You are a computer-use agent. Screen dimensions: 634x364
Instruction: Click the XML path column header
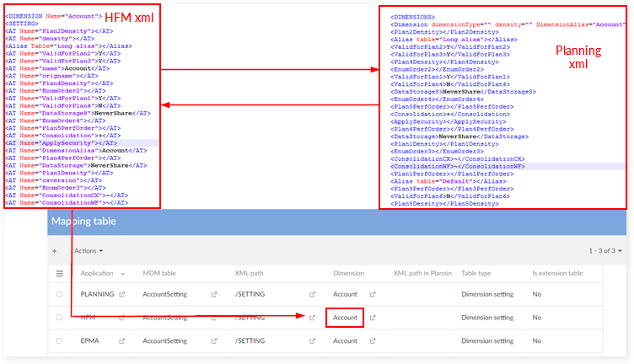(249, 274)
